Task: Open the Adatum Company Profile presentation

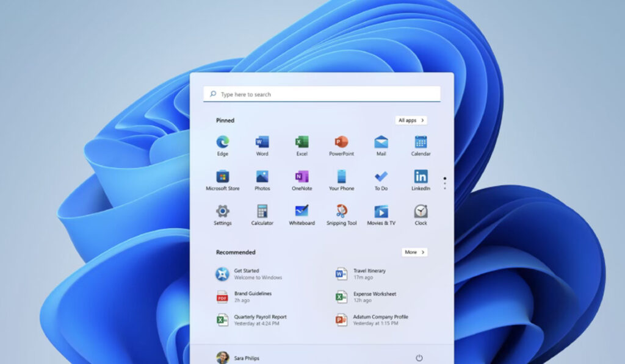Action: point(372,319)
